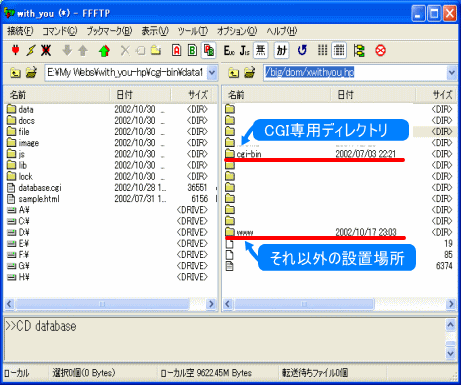
Task: Click the local Change Folder icon
Action: (x=31, y=72)
